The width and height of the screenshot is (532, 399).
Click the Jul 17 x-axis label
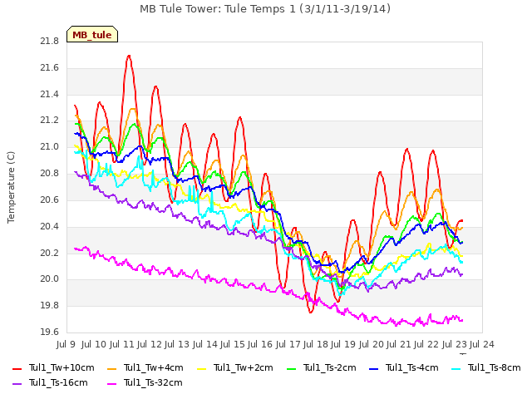[288, 344]
